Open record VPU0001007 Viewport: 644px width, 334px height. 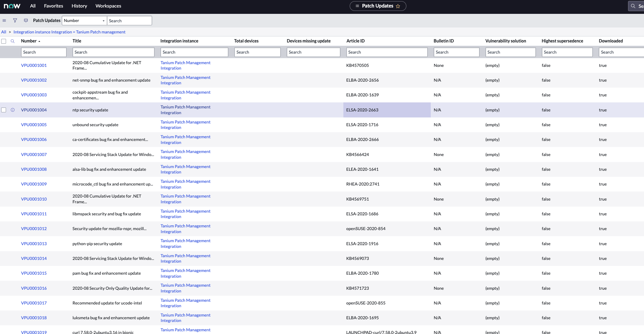[34, 155]
